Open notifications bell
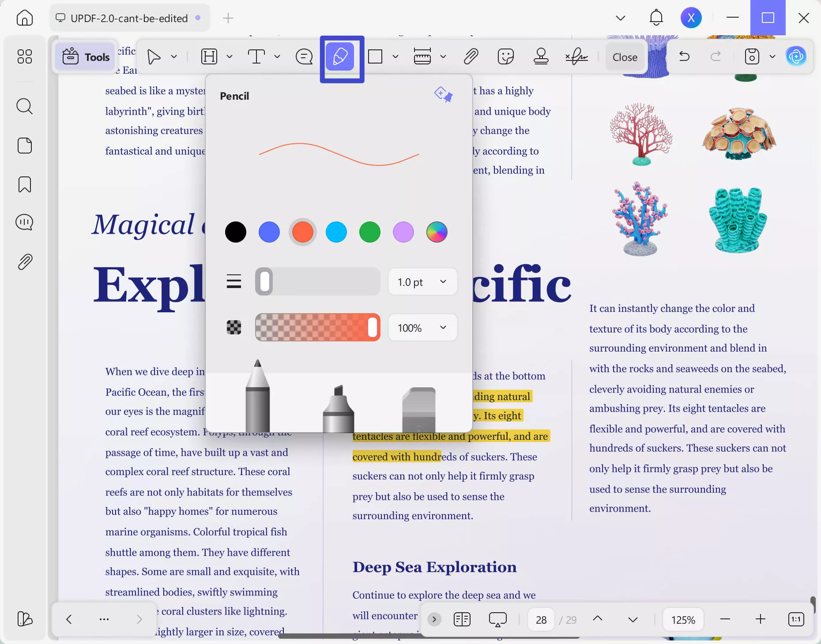Image resolution: width=821 pixels, height=644 pixels. click(656, 18)
